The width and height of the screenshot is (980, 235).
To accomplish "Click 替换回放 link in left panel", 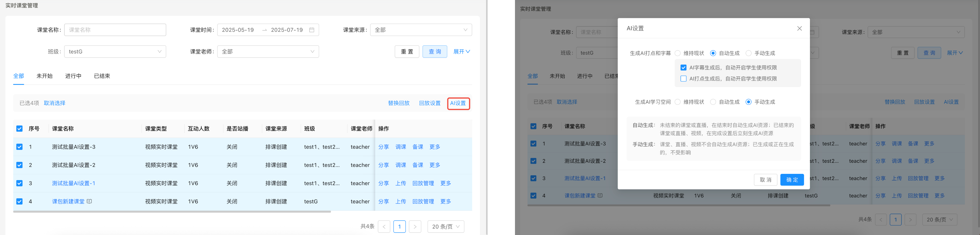I will pos(399,103).
